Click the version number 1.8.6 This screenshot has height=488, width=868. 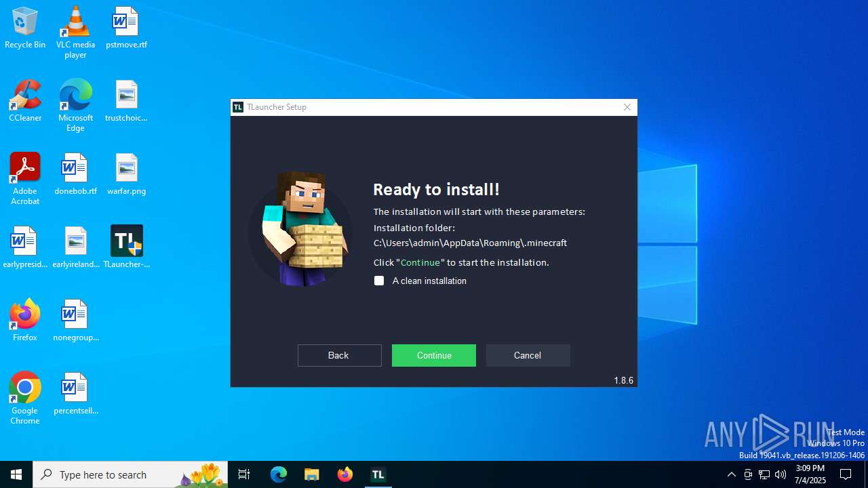(x=623, y=380)
